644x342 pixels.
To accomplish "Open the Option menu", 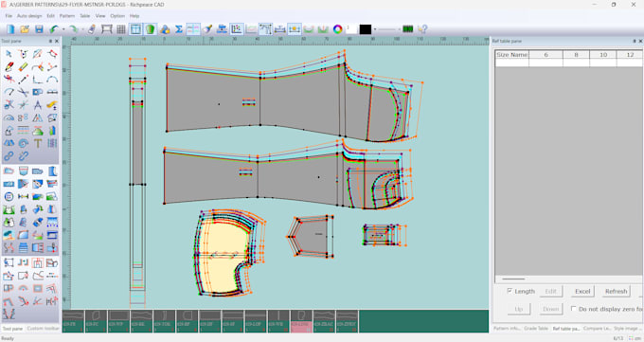I will pyautogui.click(x=117, y=15).
